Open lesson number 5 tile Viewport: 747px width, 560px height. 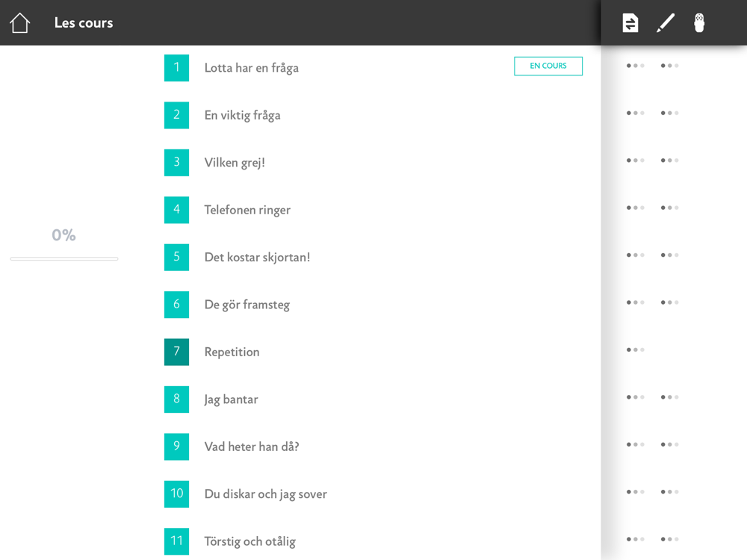point(177,257)
